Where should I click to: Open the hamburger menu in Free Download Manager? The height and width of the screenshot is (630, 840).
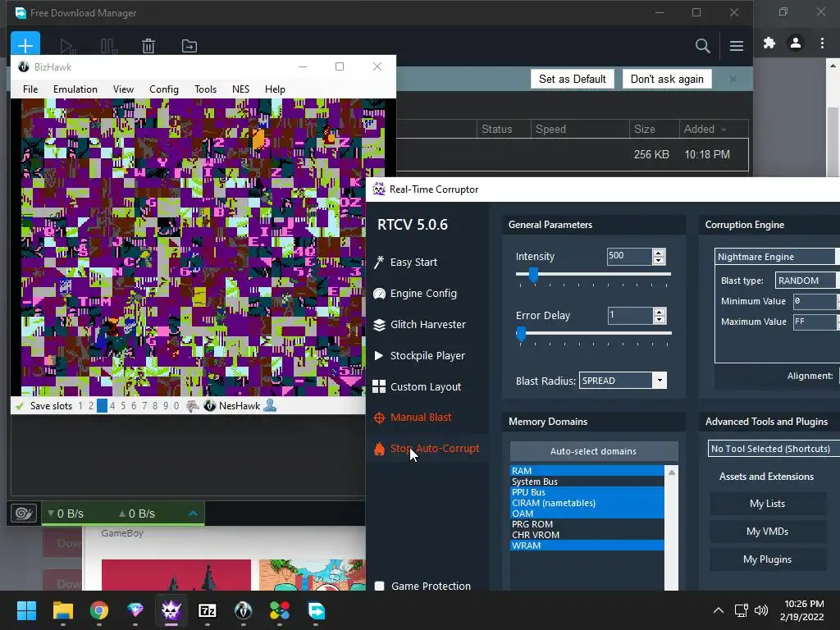pyautogui.click(x=737, y=46)
